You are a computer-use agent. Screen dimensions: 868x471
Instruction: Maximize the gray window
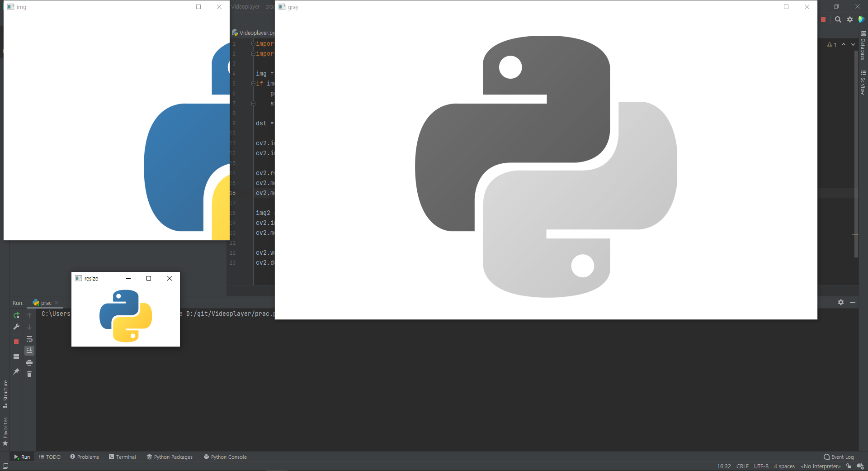pos(786,7)
